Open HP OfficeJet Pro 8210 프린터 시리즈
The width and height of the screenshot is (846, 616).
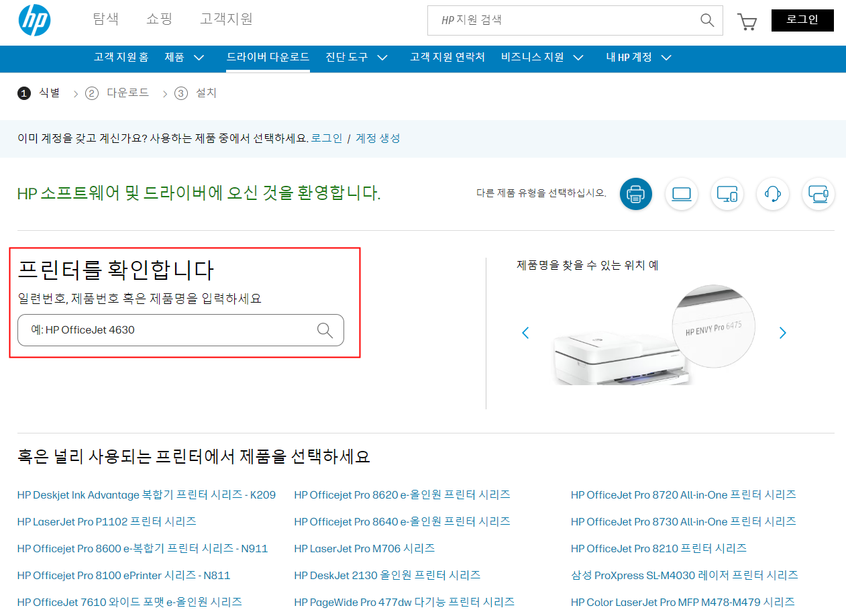(659, 549)
